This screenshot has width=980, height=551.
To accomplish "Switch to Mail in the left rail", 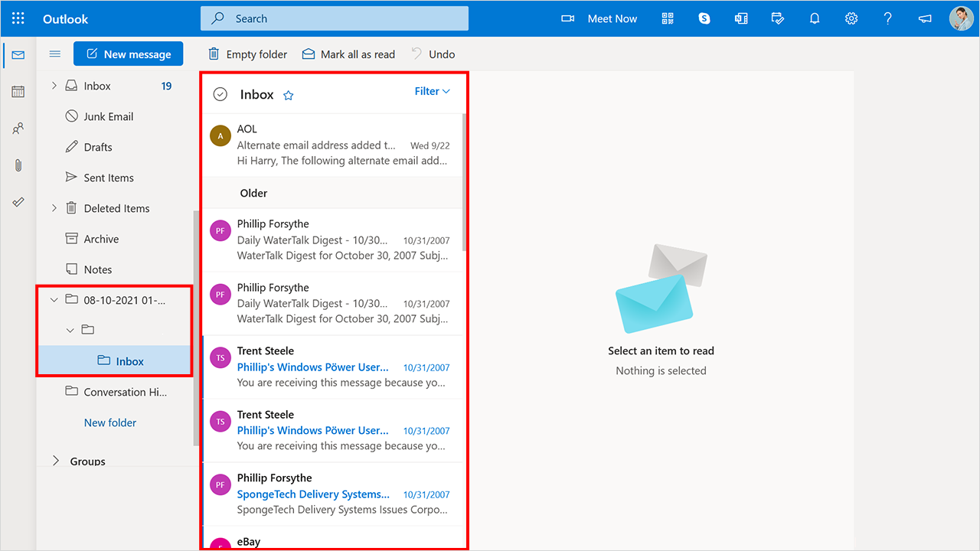I will (18, 55).
